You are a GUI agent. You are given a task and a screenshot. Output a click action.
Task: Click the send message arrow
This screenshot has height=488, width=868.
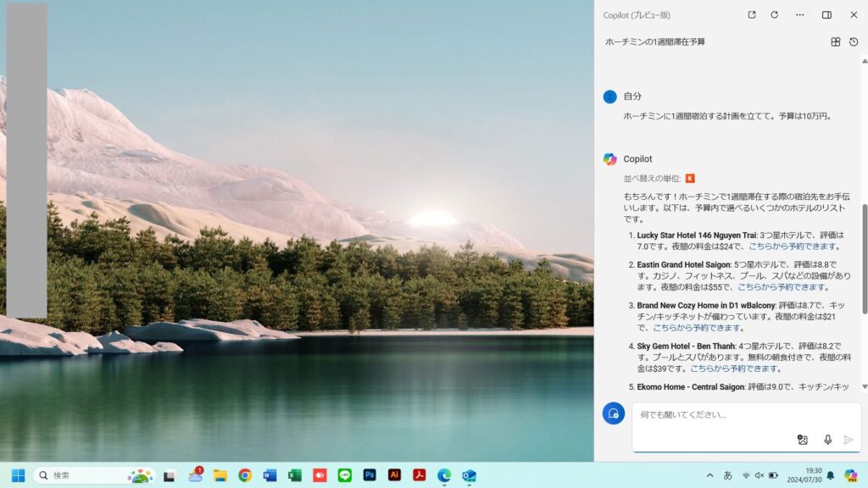(848, 440)
